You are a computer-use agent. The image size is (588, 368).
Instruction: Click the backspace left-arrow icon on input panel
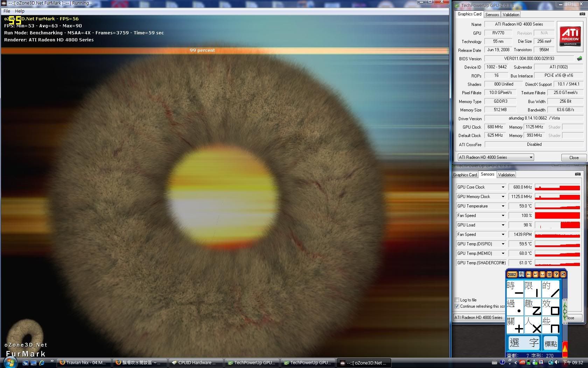coord(528,274)
